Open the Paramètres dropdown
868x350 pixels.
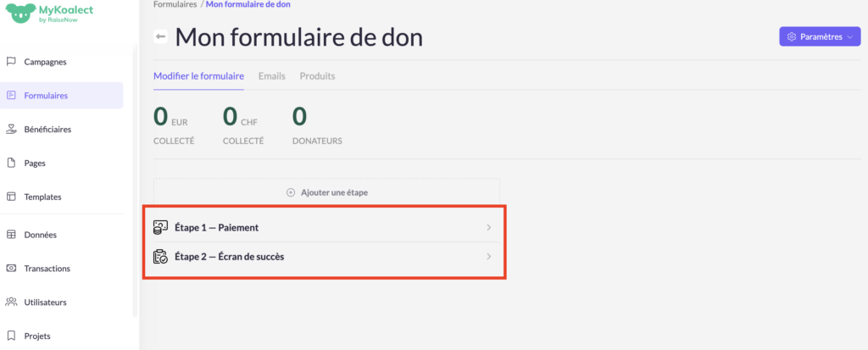pos(819,37)
